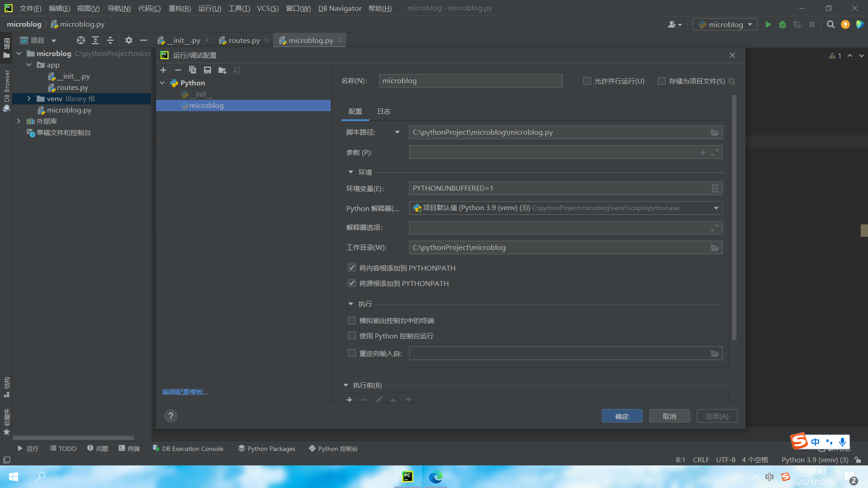868x488 pixels.
Task: Open the Python interpreter dropdown
Action: tap(716, 208)
